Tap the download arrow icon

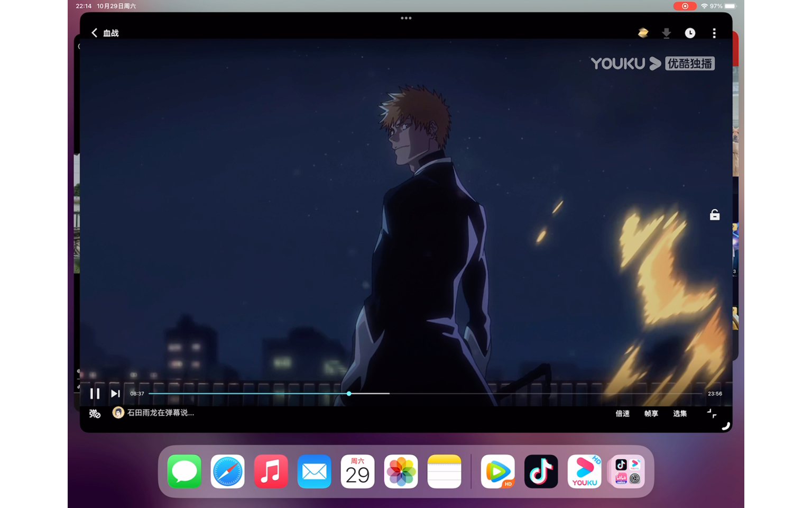(x=666, y=33)
